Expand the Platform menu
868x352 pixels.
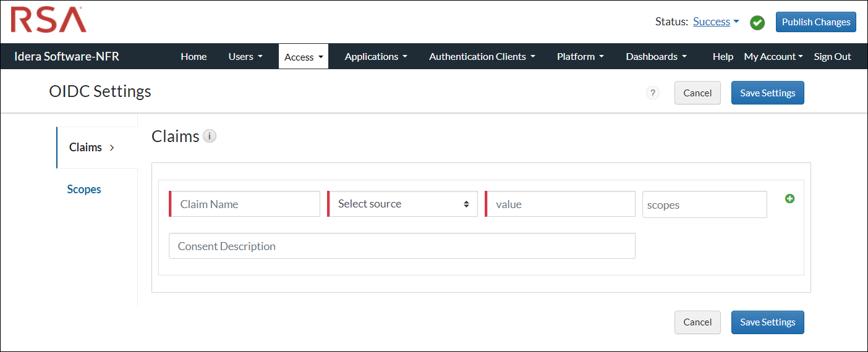[x=580, y=56]
